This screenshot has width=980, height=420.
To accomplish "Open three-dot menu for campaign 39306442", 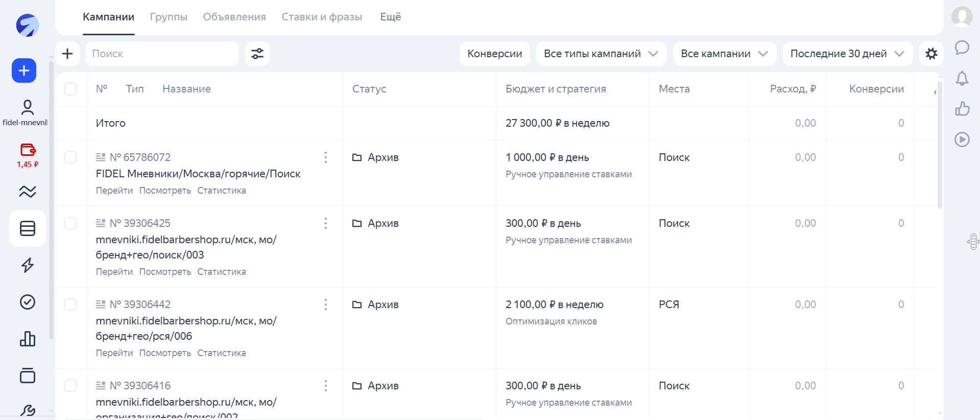I will pyautogui.click(x=326, y=305).
